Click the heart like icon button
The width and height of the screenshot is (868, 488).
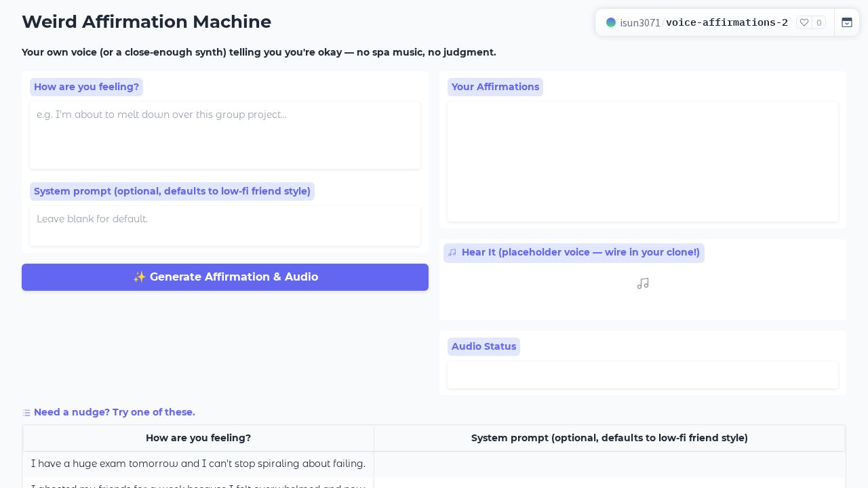(804, 22)
